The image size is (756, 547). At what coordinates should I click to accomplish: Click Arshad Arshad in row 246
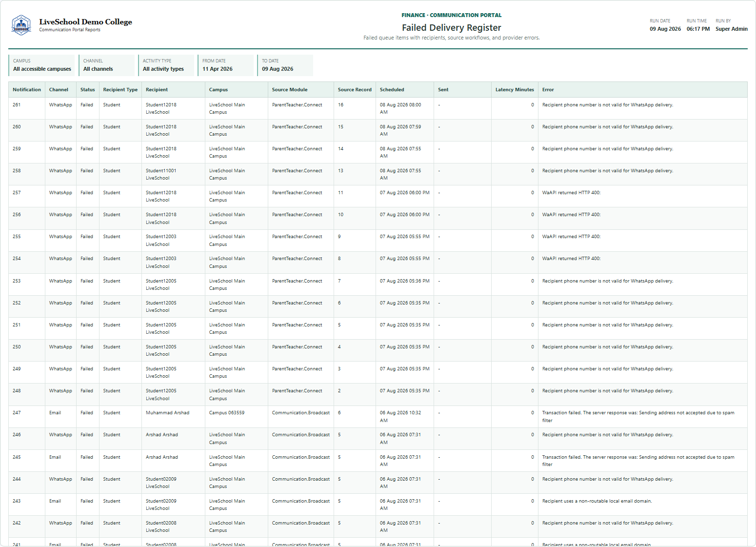(x=162, y=435)
